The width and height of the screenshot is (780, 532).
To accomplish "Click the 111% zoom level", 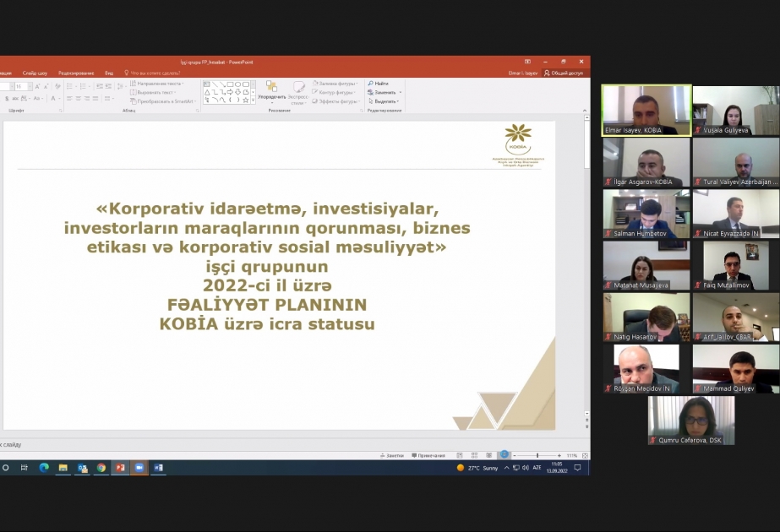I will pyautogui.click(x=572, y=455).
